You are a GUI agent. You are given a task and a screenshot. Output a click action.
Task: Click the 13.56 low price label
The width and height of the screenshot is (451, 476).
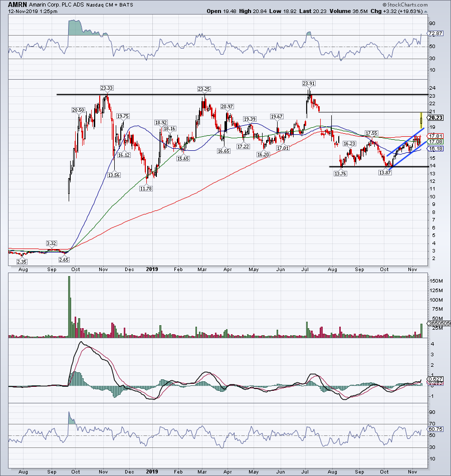114,175
